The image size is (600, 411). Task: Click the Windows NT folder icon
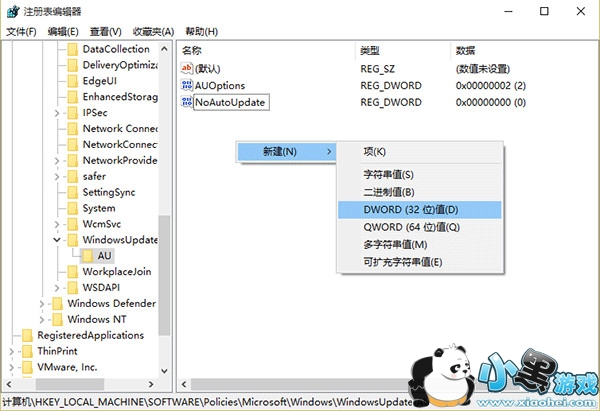(x=57, y=320)
